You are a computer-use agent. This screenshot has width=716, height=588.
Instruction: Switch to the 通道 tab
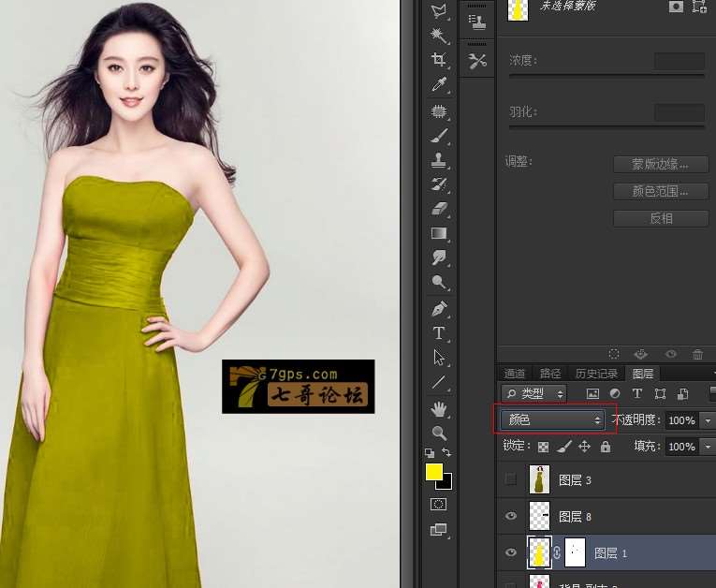[515, 373]
